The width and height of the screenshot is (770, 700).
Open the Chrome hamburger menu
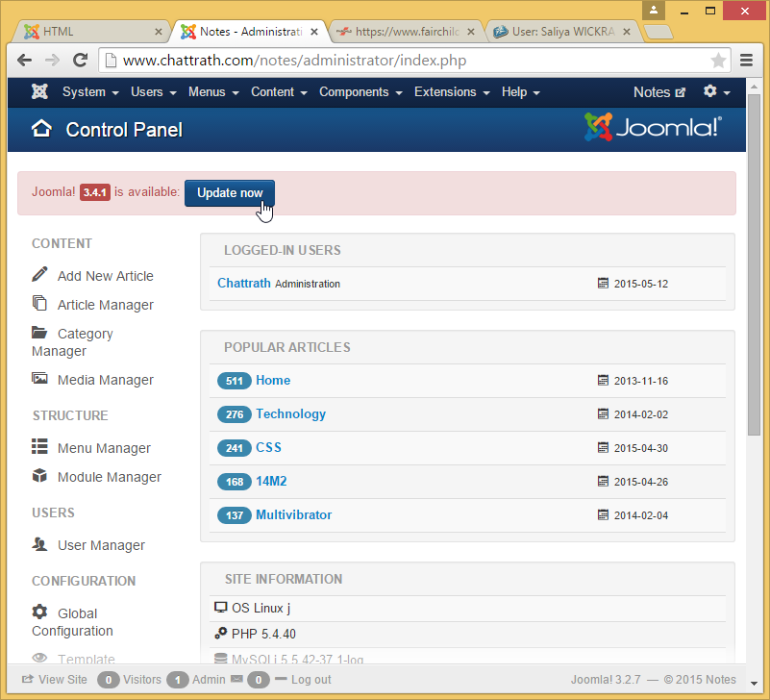(746, 61)
